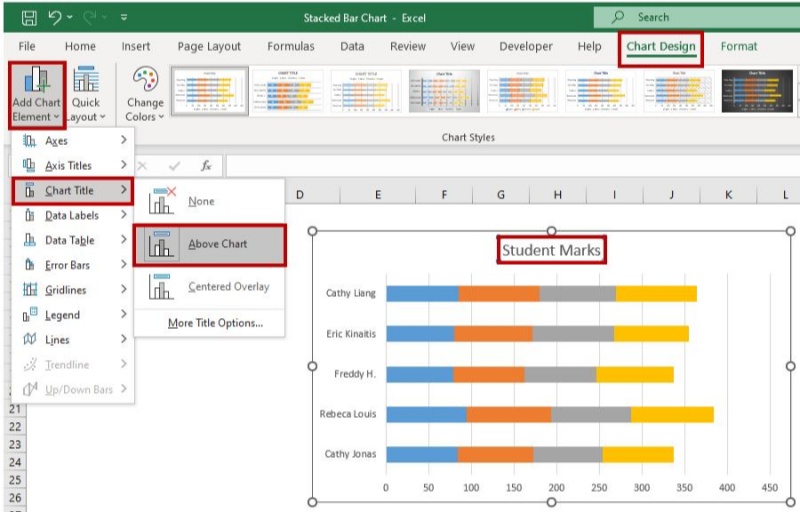Select the None chart title option
800x512 pixels.
(201, 201)
